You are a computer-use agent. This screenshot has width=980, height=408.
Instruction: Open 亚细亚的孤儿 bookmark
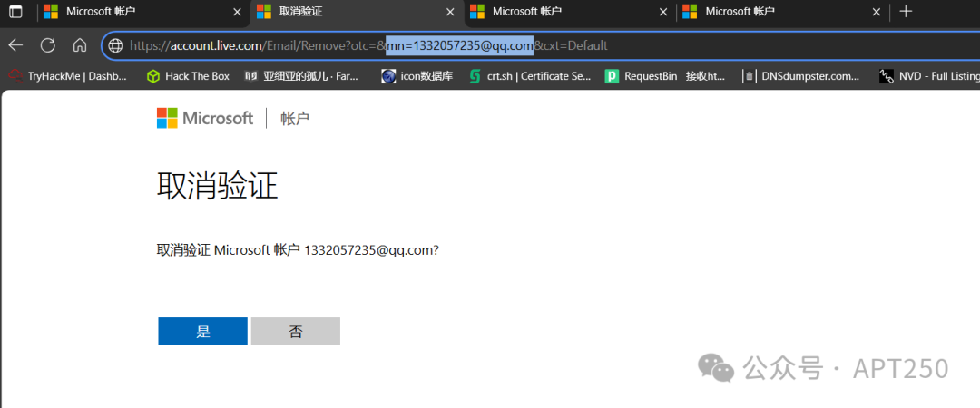tap(302, 76)
